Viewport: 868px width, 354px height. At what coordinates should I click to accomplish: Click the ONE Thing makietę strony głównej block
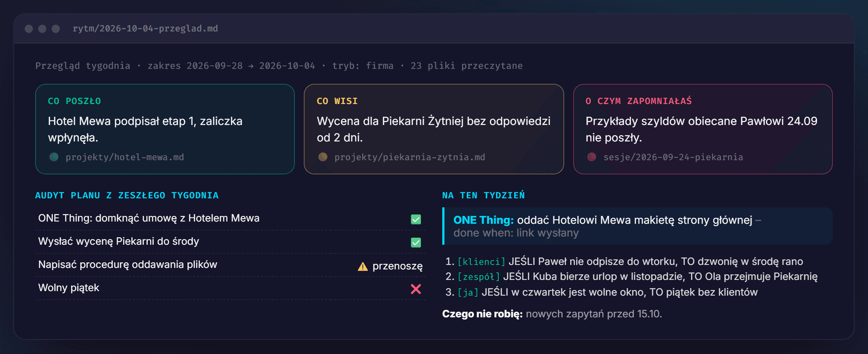(638, 226)
